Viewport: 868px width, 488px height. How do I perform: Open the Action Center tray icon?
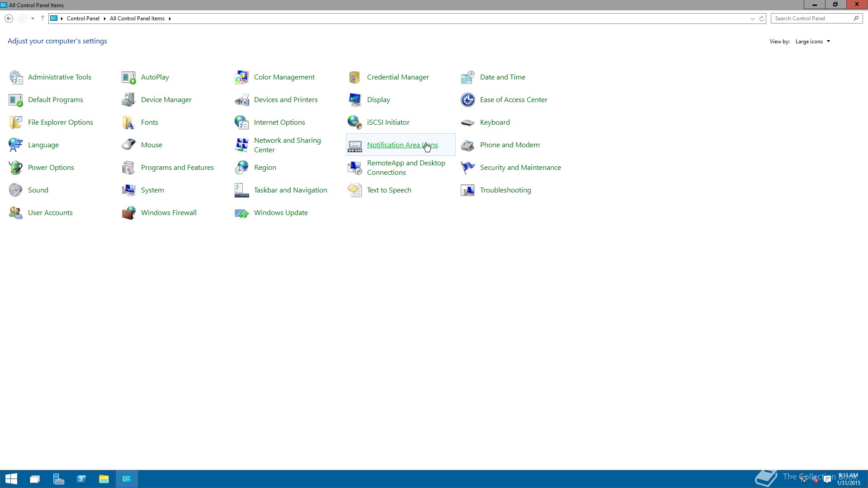coord(827,479)
